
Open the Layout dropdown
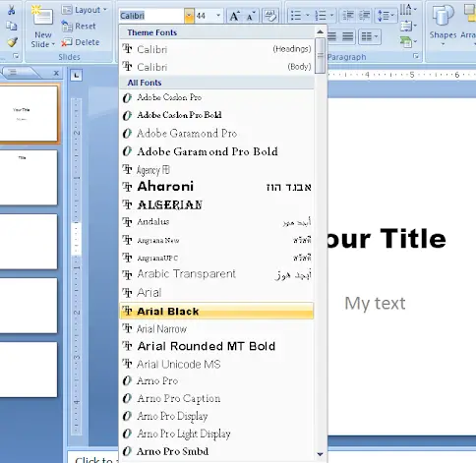85,10
